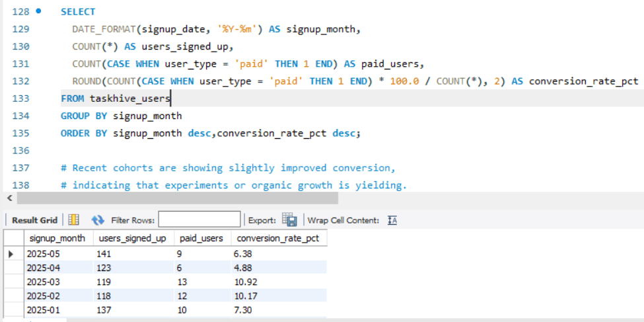Click paid_users value 9 in 2025-05 row
The width and height of the screenshot is (644, 322).
(x=203, y=254)
